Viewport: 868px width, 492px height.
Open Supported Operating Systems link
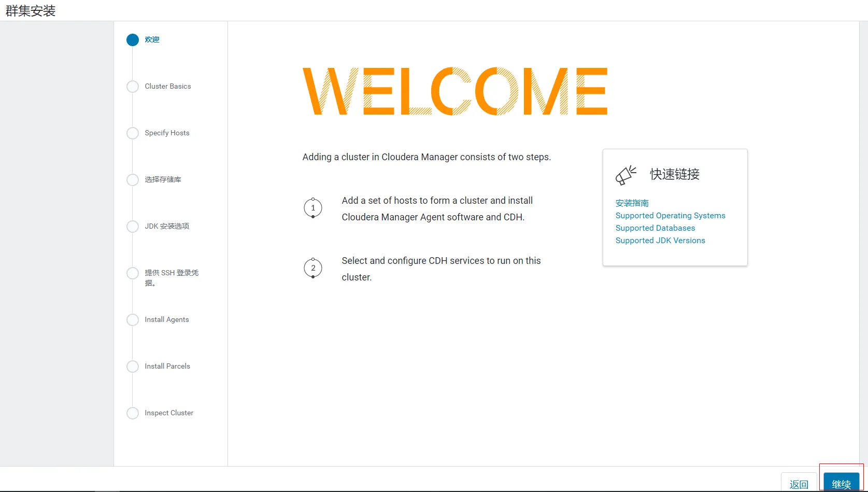(x=670, y=216)
